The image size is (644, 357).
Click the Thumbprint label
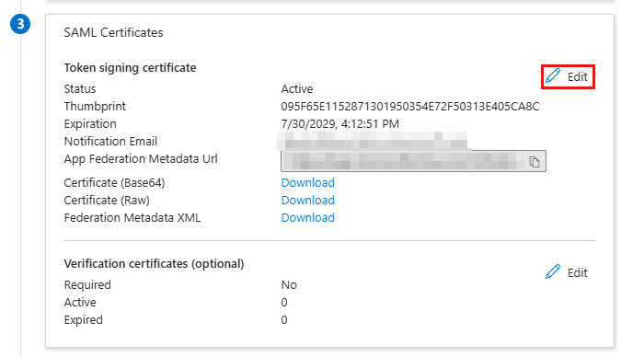pyautogui.click(x=95, y=107)
